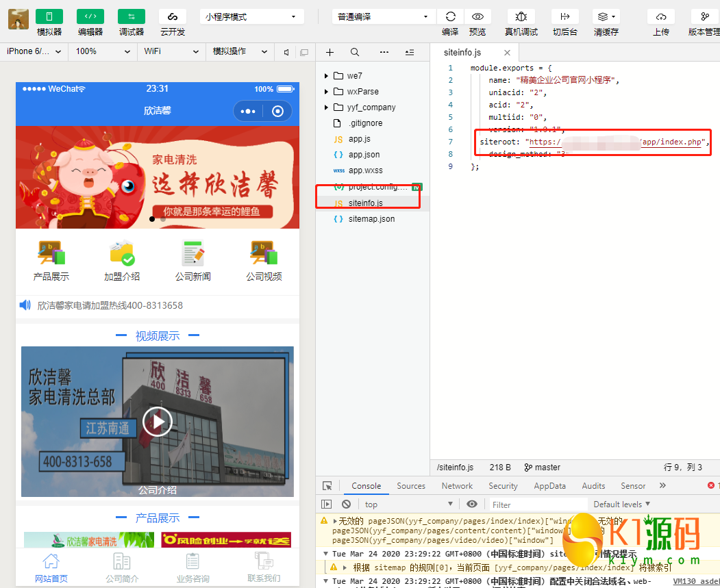Click the siteroot URL string in editor

(x=616, y=142)
